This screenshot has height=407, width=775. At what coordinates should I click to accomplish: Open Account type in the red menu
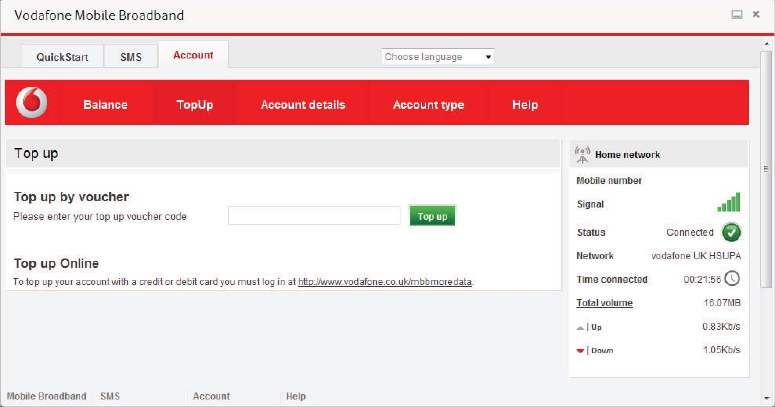[x=429, y=104]
